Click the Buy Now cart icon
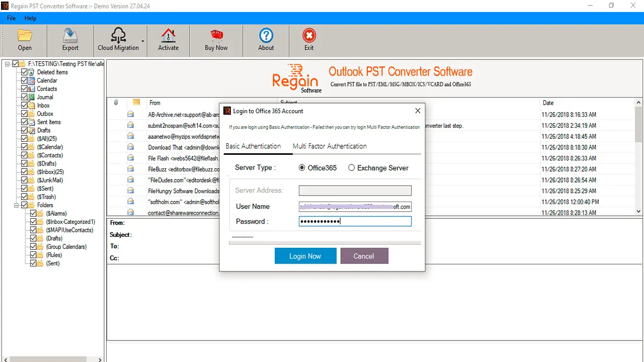Image resolution: width=644 pixels, height=362 pixels. point(216,36)
